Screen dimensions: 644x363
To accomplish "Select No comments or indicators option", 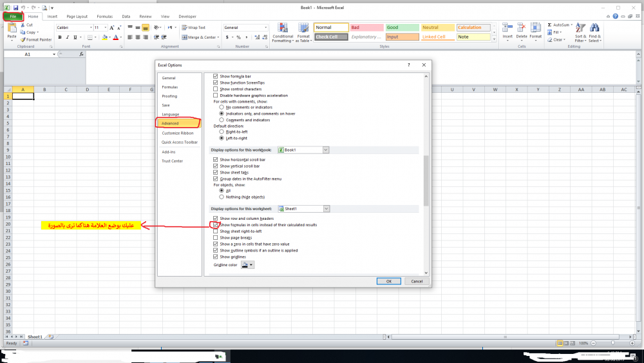I will 222,107.
